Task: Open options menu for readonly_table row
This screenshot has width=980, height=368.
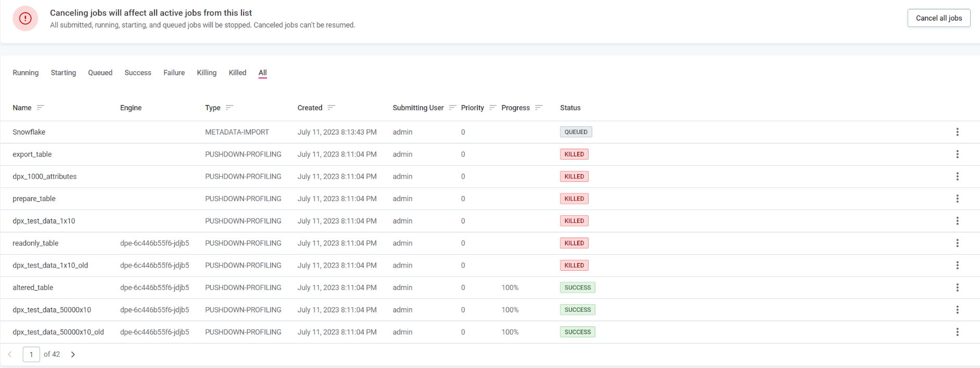Action: (x=957, y=243)
